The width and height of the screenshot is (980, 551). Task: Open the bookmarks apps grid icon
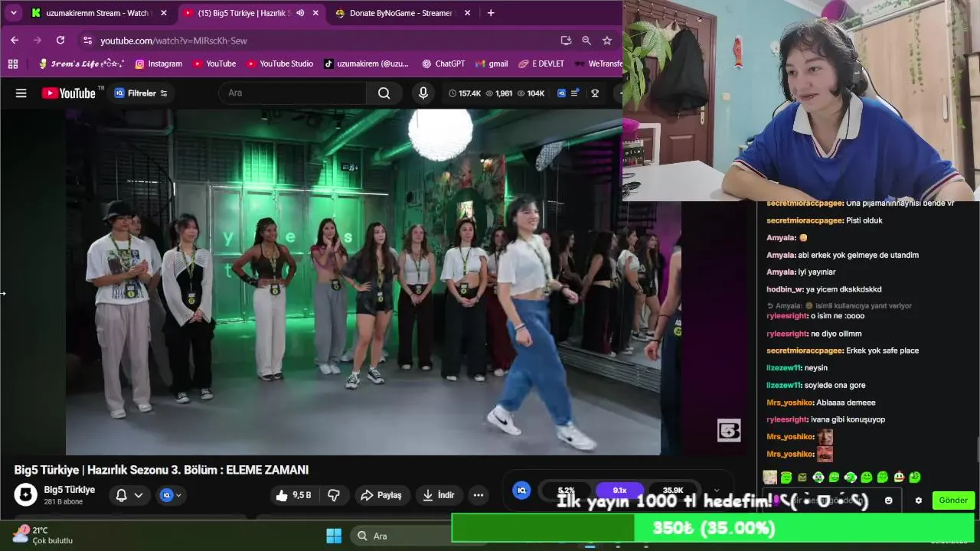(x=13, y=64)
